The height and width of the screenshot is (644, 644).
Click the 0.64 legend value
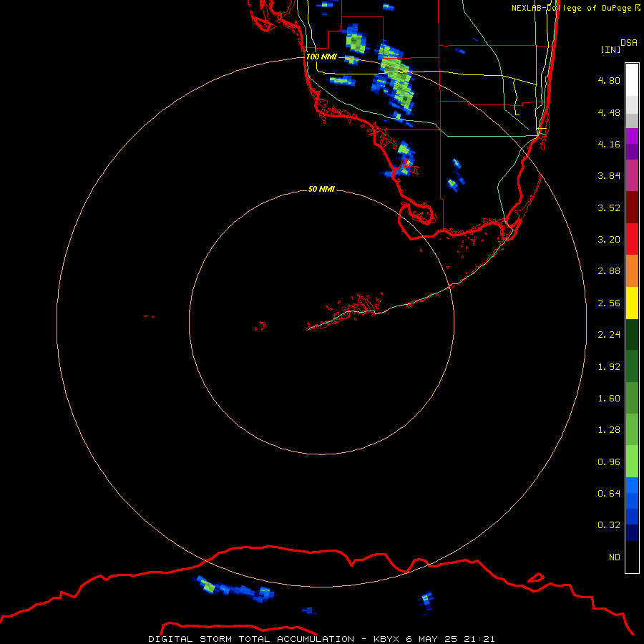(x=609, y=493)
